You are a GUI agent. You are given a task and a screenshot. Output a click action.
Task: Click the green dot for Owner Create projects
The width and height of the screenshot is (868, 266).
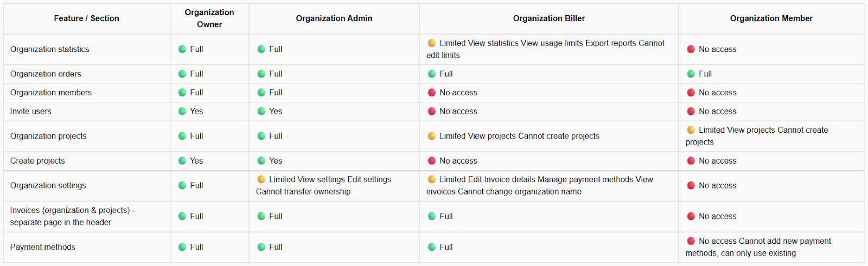[x=182, y=161]
